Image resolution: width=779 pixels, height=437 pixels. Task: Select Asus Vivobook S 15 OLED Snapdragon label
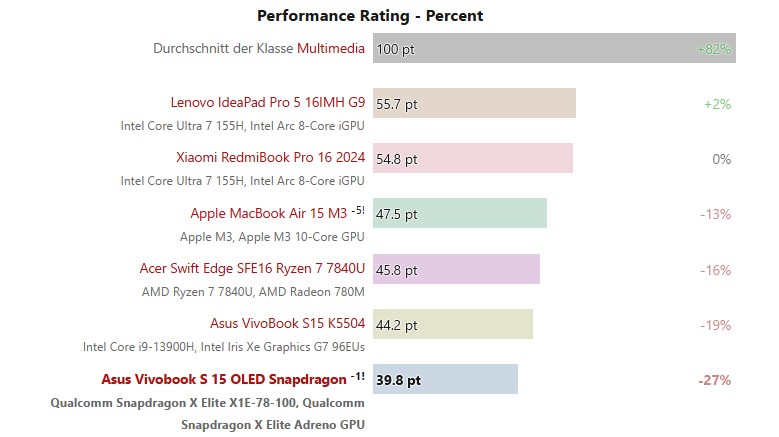click(x=224, y=380)
